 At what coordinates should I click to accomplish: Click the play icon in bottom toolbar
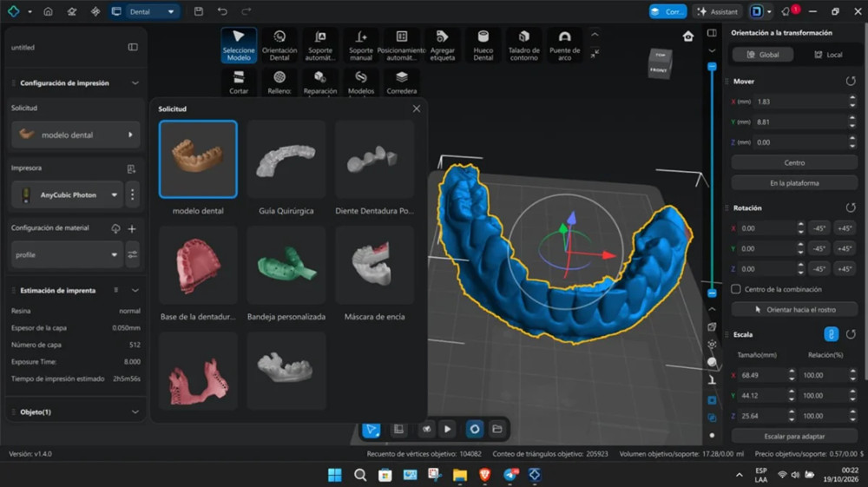coord(447,429)
